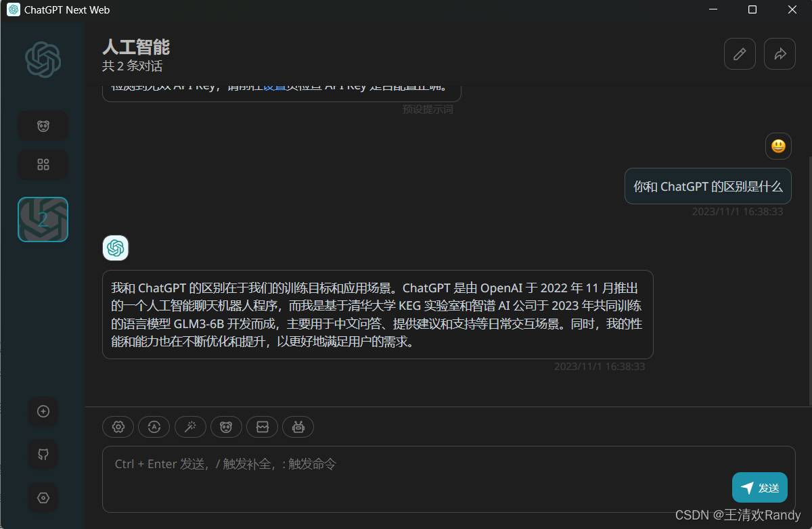Select the 人工智能 chat in the sidebar

point(43,219)
